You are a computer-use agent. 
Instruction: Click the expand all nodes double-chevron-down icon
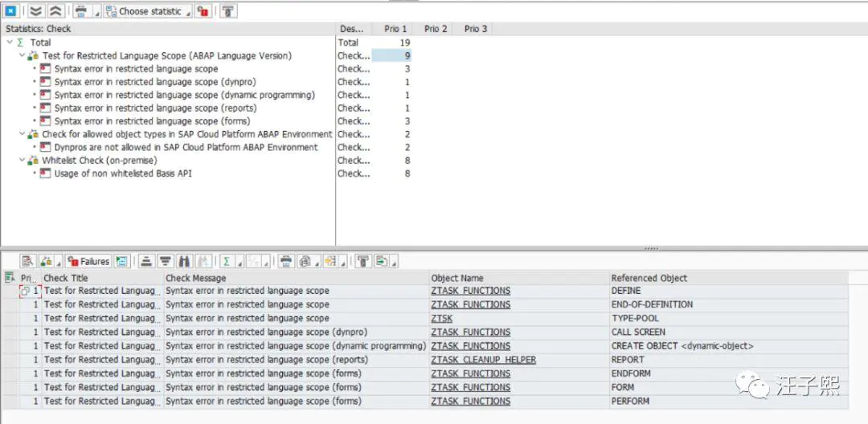pyautogui.click(x=36, y=10)
